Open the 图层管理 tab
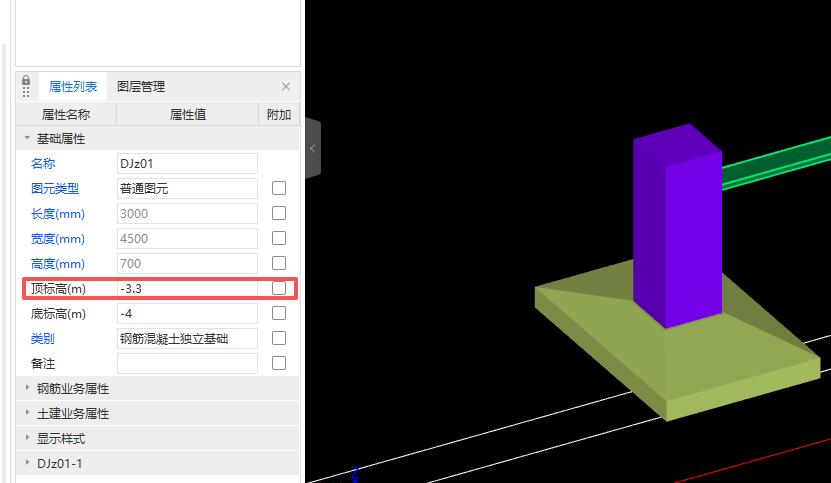Viewport: 831px width, 483px height. click(x=141, y=86)
